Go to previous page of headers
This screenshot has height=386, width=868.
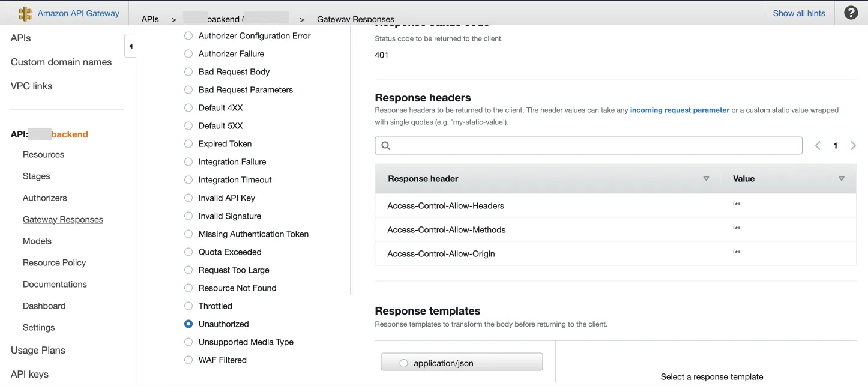point(818,145)
